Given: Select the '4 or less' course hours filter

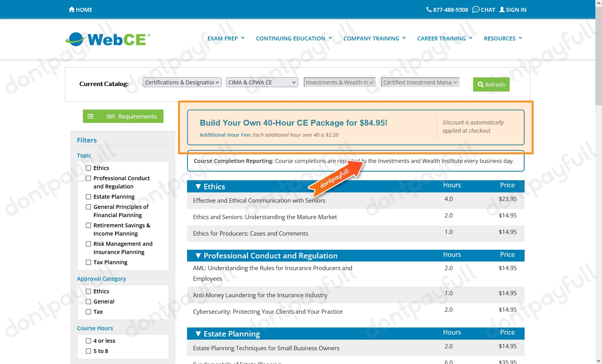Looking at the screenshot, I should click(x=88, y=340).
